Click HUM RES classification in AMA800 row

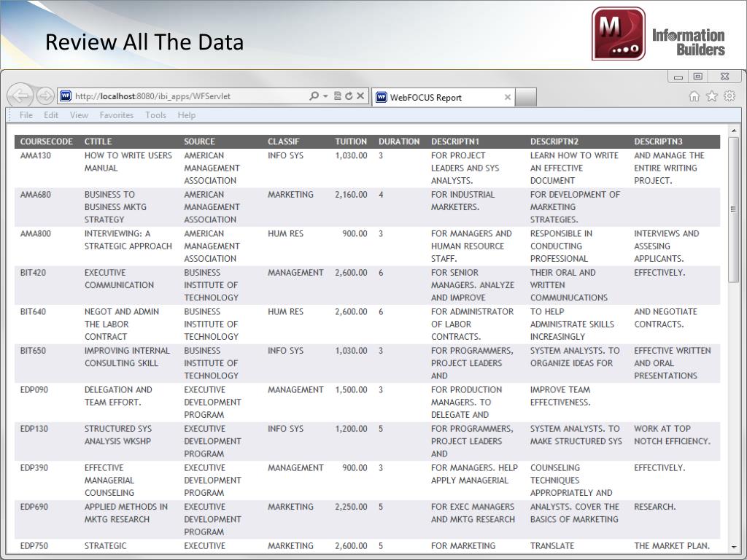tap(285, 234)
